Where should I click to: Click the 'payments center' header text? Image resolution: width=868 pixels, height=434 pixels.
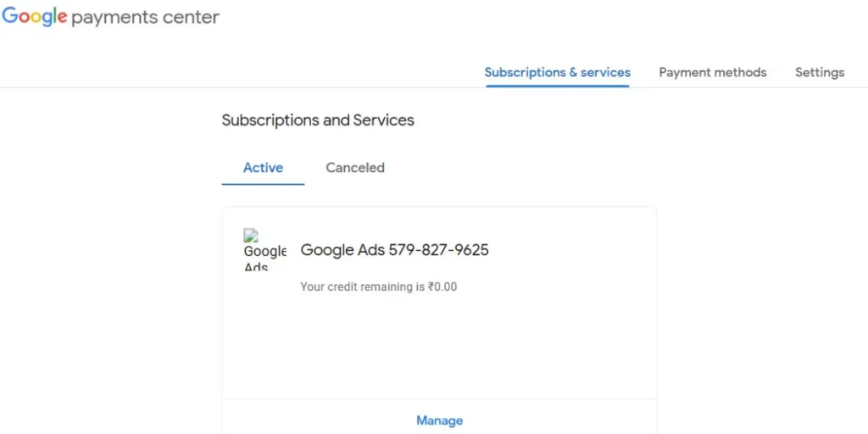pyautogui.click(x=145, y=18)
